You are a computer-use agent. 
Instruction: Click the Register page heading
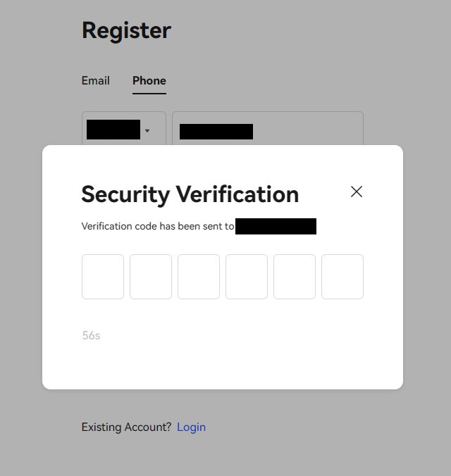127,30
